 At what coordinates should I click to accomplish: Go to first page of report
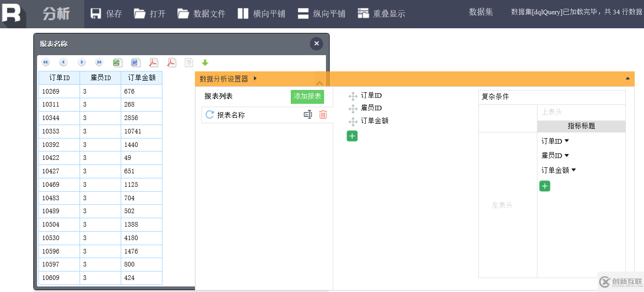[46, 63]
